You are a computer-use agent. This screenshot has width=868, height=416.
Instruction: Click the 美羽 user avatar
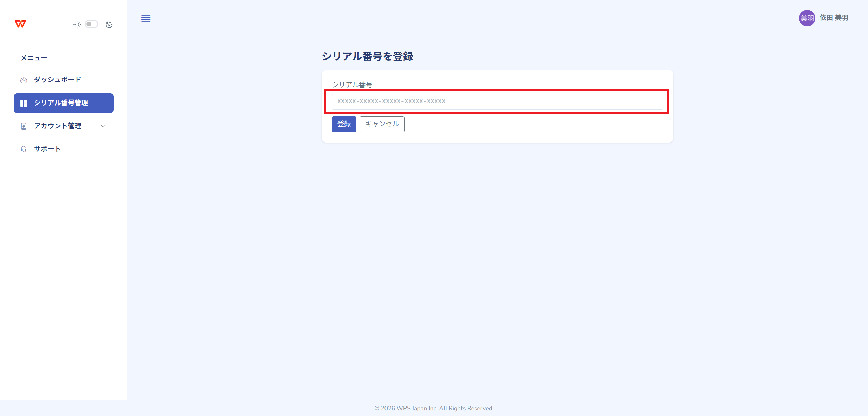[x=807, y=18]
